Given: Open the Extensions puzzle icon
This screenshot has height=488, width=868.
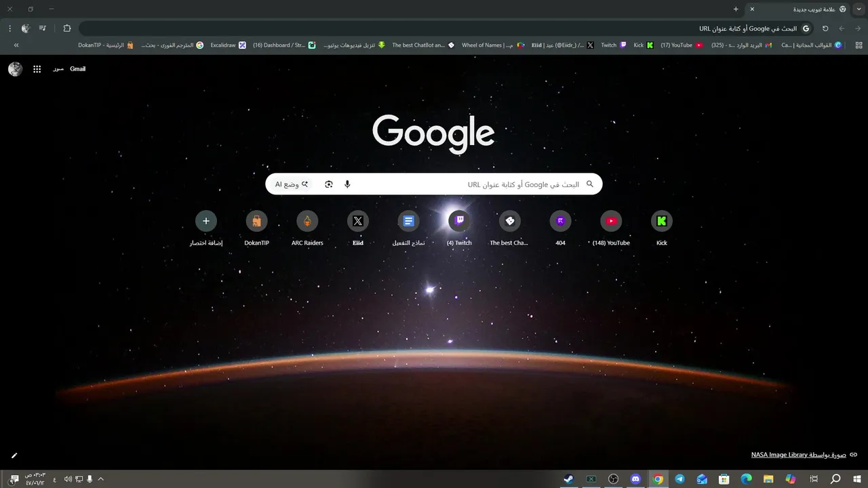Looking at the screenshot, I should 67,28.
